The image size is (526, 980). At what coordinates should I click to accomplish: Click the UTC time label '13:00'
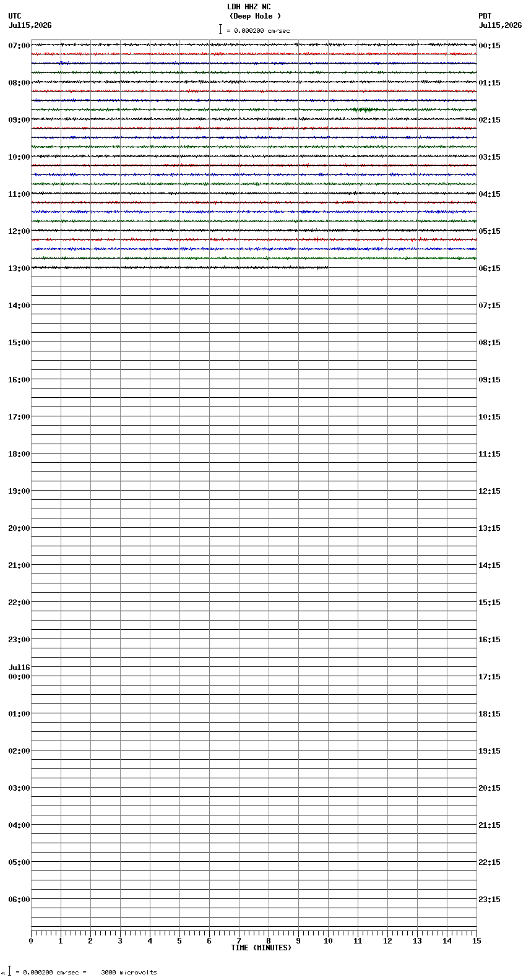pos(19,269)
